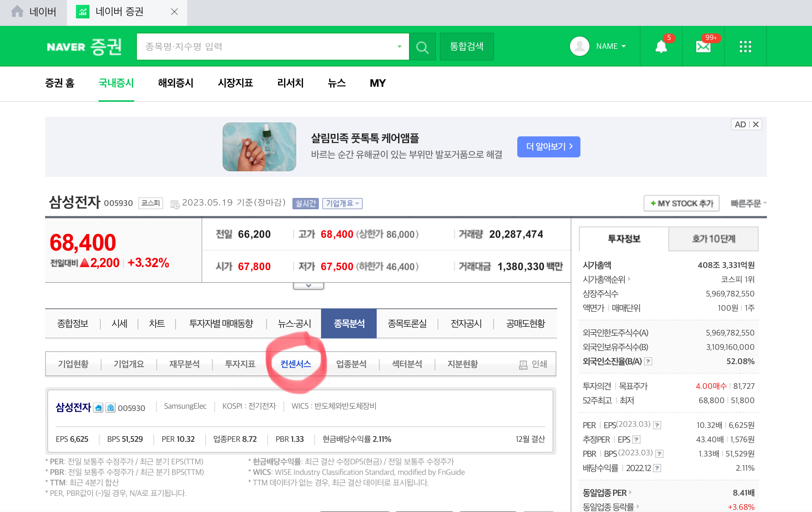Click the 더 알아보기 ad button

(x=548, y=147)
